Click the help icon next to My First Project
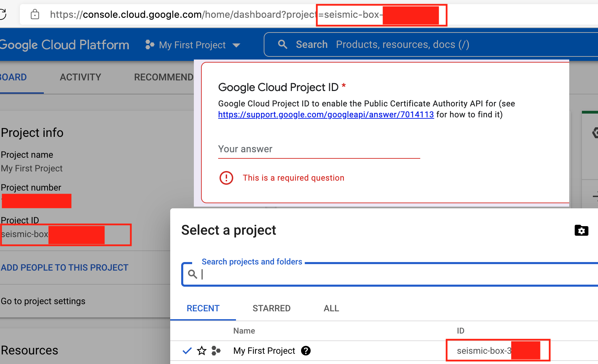This screenshot has width=598, height=364. tap(306, 351)
